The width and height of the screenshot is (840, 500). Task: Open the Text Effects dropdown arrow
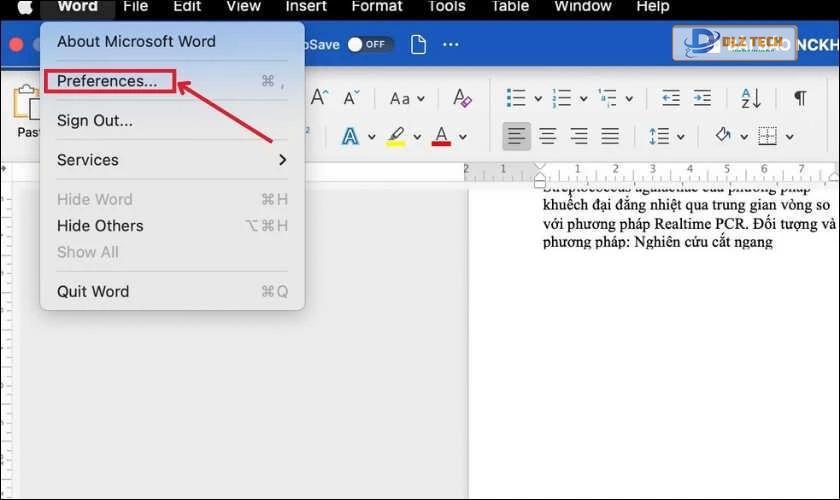tap(371, 137)
